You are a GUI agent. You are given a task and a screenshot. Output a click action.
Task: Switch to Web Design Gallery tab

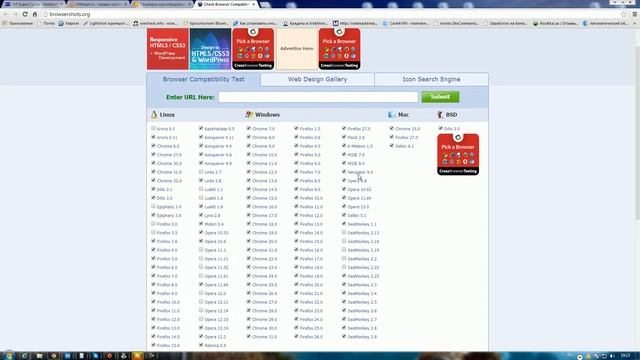click(317, 79)
